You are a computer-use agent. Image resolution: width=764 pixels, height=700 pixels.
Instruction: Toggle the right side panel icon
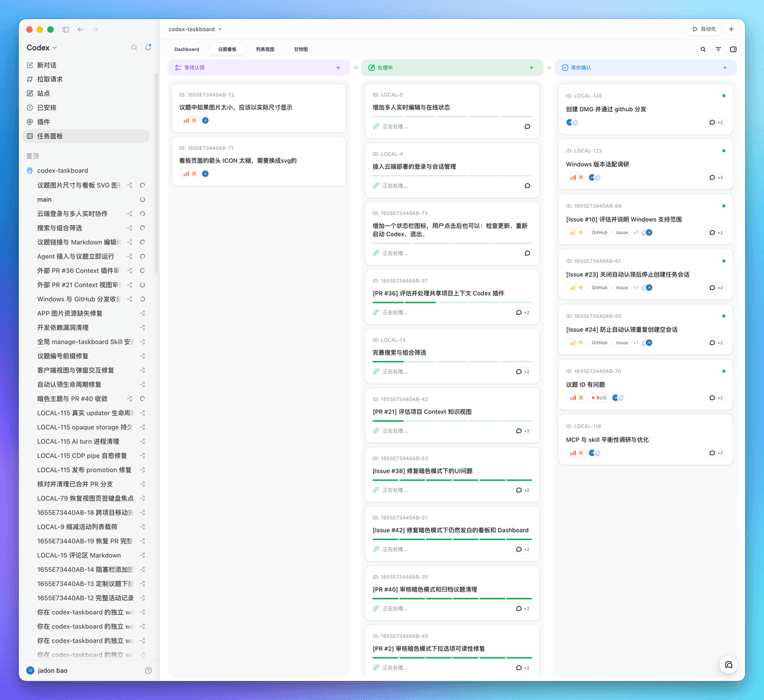coord(734,50)
